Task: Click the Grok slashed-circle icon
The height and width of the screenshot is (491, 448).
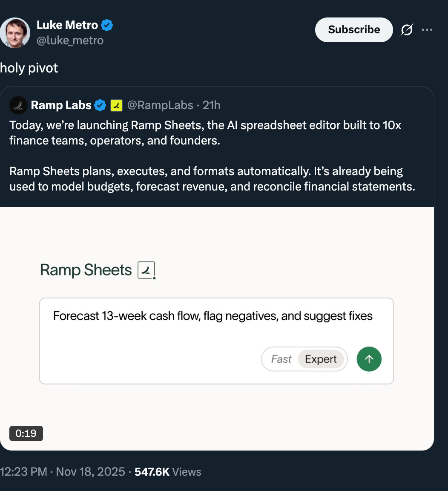Action: pyautogui.click(x=407, y=30)
